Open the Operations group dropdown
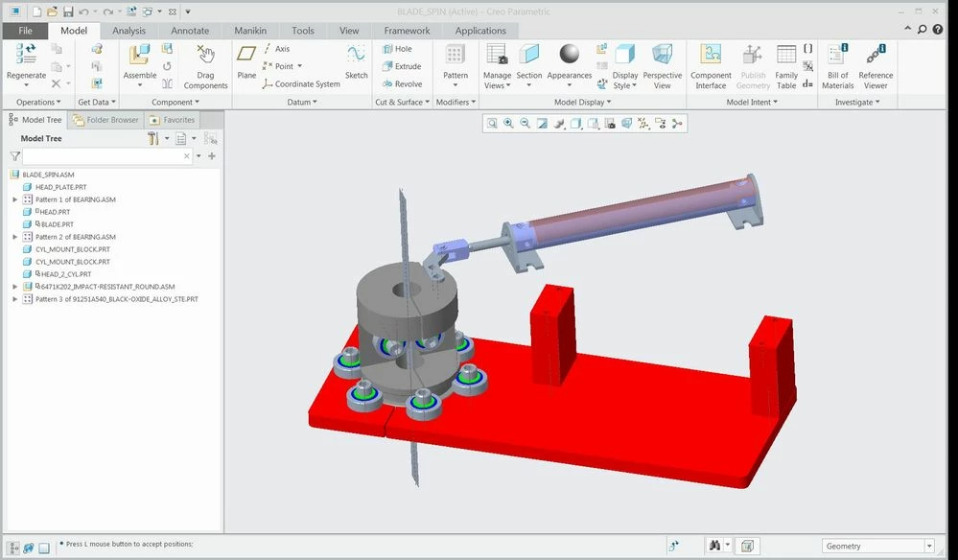Screen dimensions: 958x560 [38, 102]
